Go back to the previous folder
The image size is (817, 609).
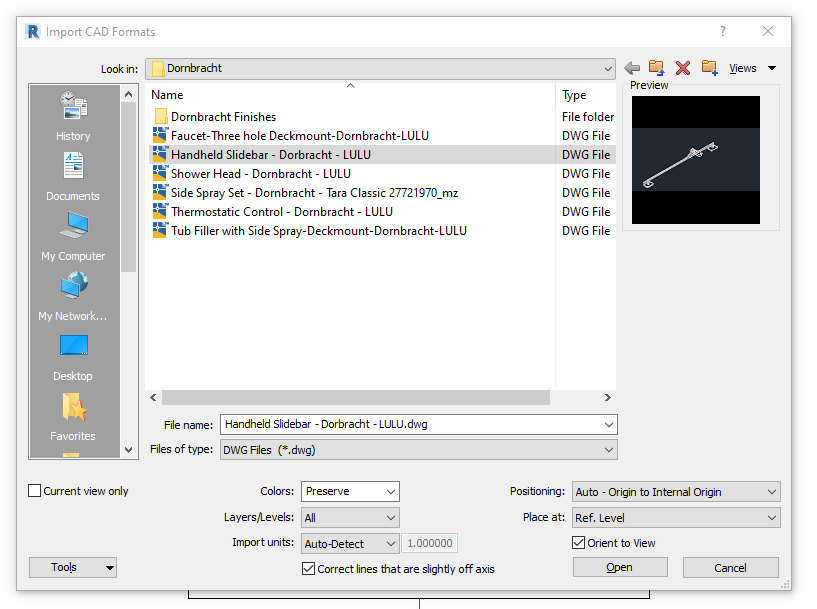tap(632, 68)
